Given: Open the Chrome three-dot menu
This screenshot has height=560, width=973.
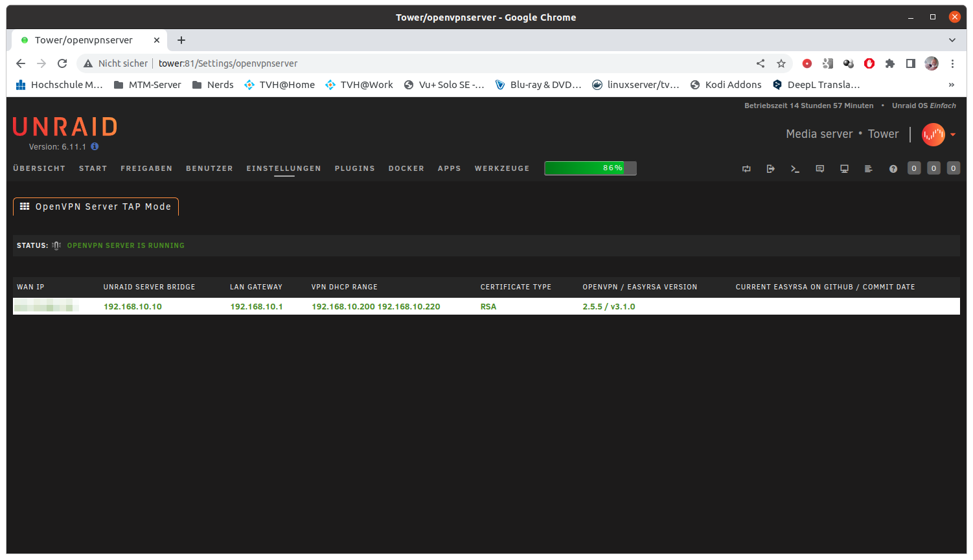Looking at the screenshot, I should (952, 63).
